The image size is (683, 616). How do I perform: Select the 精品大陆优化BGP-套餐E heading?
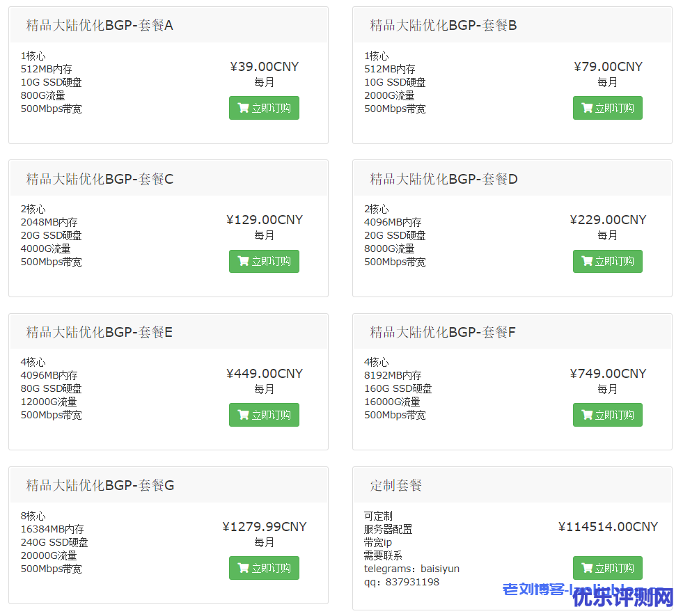click(x=100, y=332)
